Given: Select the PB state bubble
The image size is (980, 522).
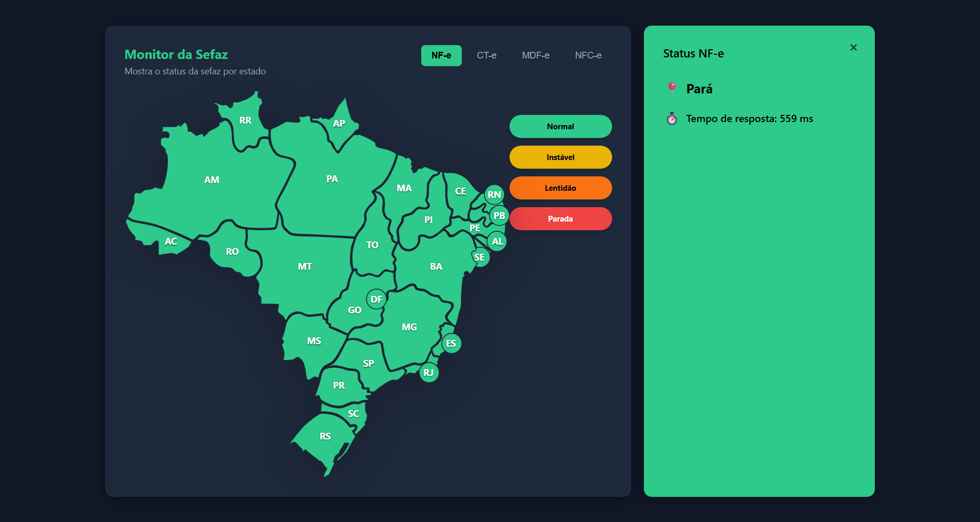Looking at the screenshot, I should coord(499,216).
